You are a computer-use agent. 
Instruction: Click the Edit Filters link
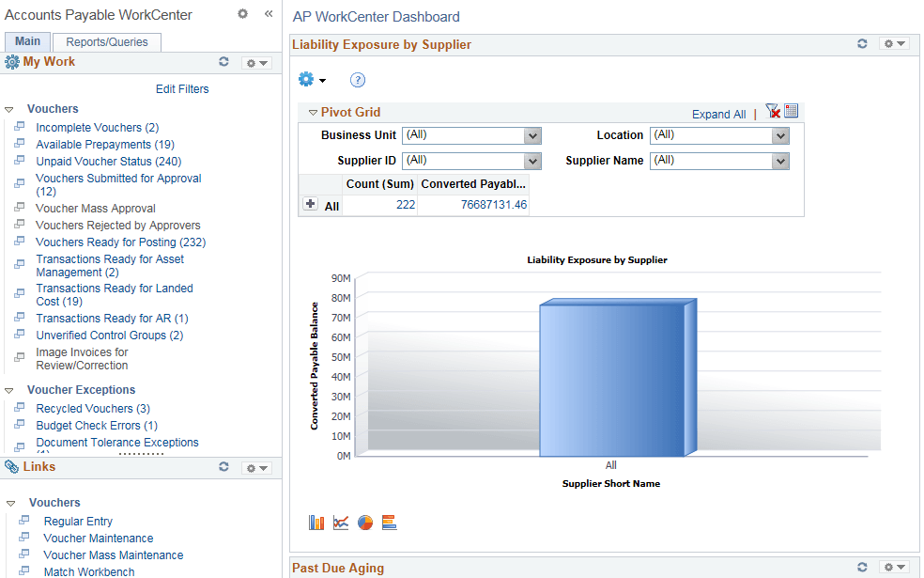pyautogui.click(x=182, y=88)
